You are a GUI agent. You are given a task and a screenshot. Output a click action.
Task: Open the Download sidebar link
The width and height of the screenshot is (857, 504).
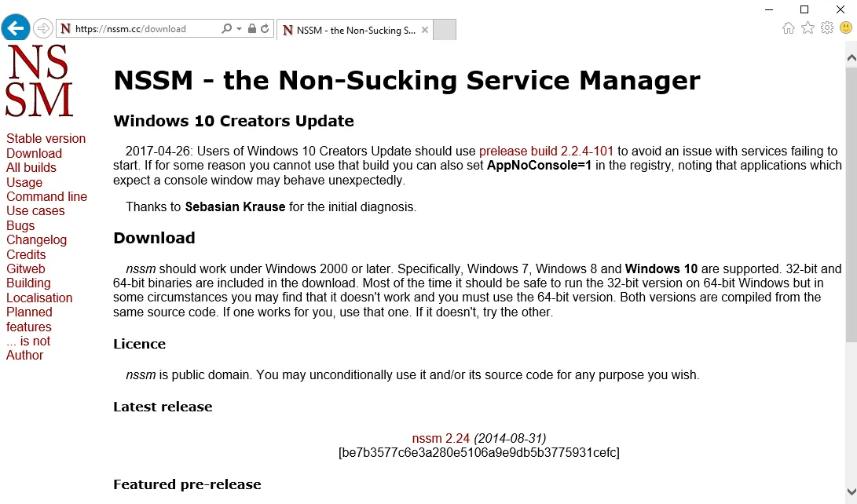click(34, 153)
